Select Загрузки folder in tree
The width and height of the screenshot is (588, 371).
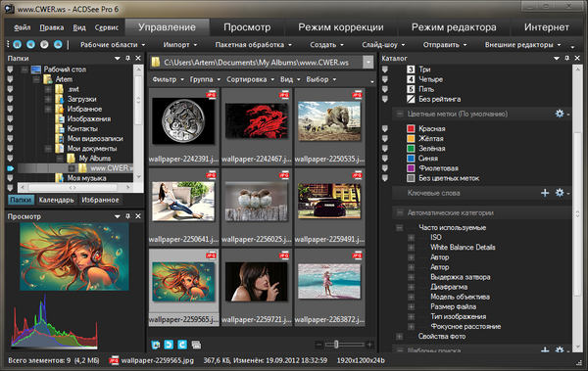coord(81,99)
